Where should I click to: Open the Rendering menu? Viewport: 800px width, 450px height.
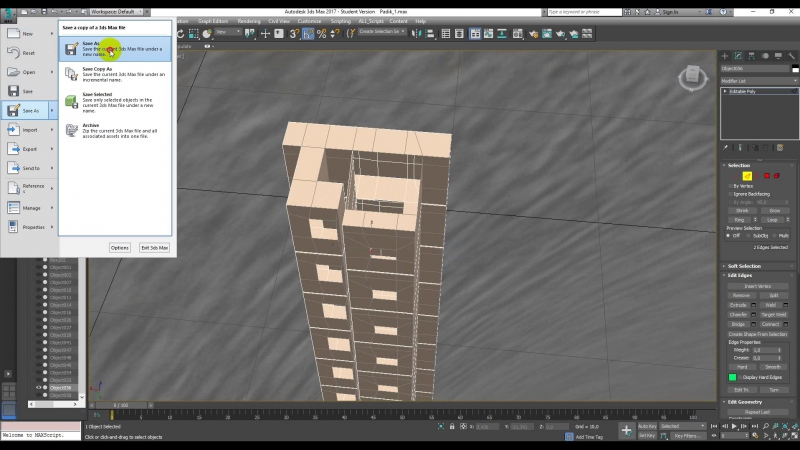[249, 21]
